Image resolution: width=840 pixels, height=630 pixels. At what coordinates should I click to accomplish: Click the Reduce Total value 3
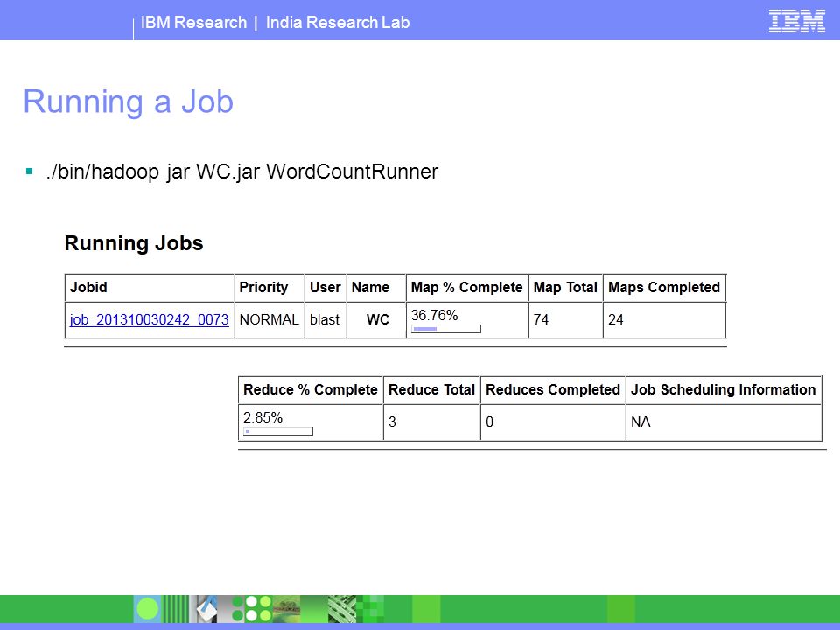pos(392,422)
